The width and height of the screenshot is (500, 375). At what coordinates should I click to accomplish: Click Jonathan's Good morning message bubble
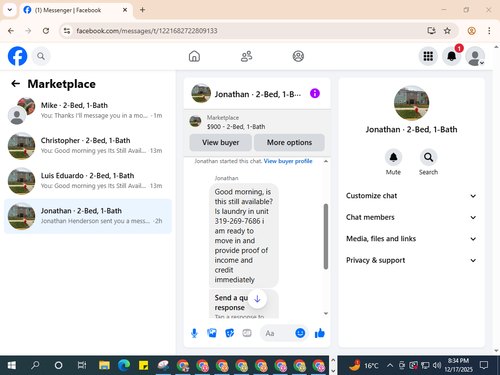tap(244, 236)
